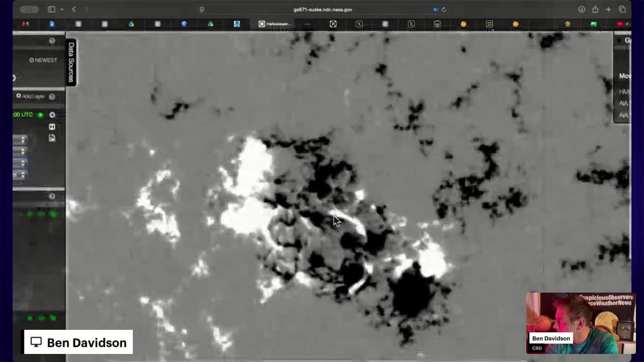This screenshot has width=644, height=362.
Task: Select the Helioviewer tab
Action: point(275,24)
